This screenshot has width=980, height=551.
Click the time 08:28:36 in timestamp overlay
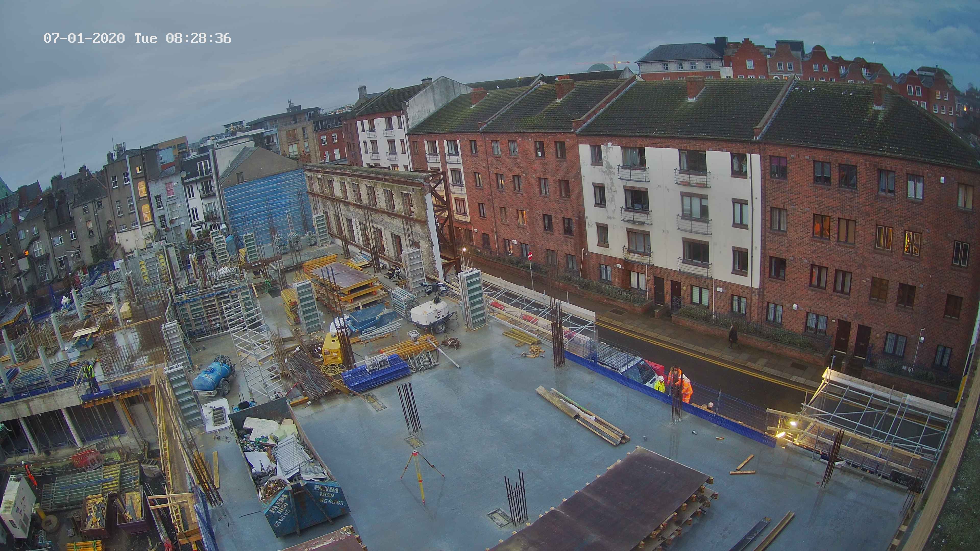tap(198, 38)
